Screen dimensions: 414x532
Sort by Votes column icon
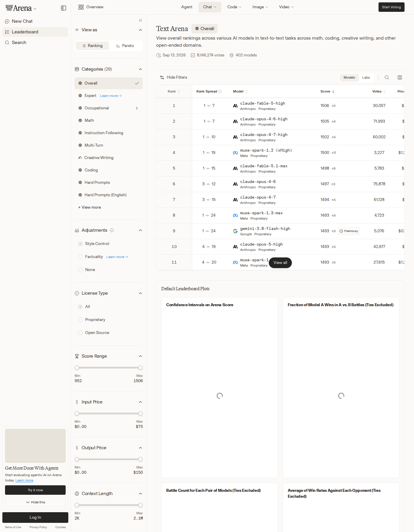coord(384,91)
